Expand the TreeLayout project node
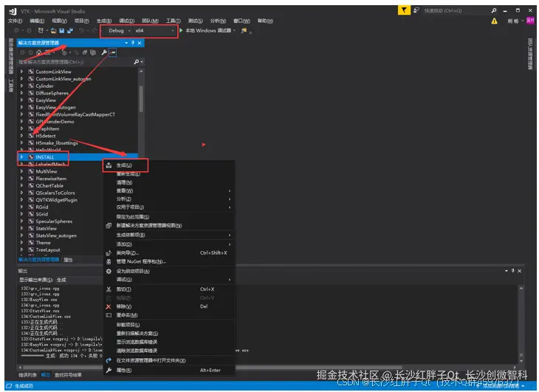This screenshot has width=539, height=392. (x=22, y=250)
